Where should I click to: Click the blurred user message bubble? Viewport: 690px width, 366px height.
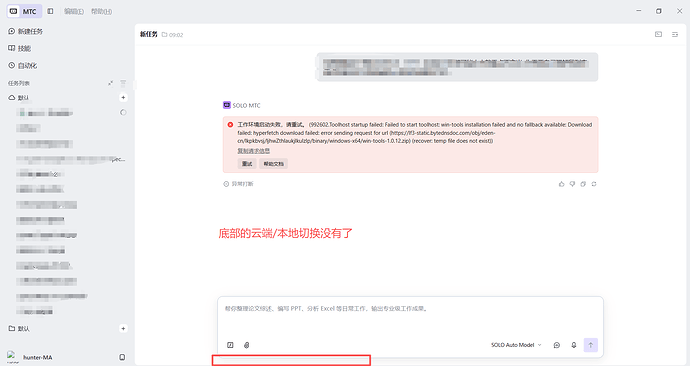click(457, 67)
